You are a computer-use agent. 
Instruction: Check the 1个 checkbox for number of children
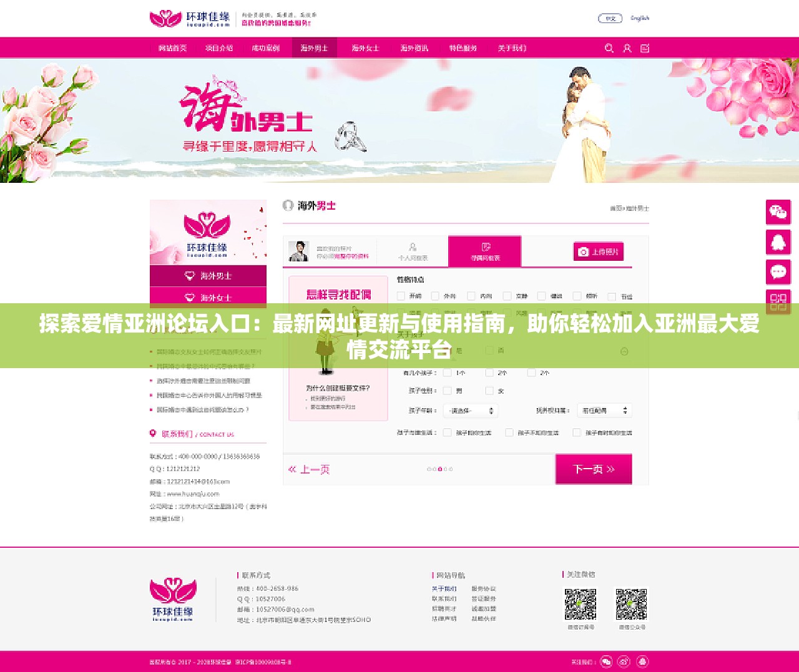[x=447, y=373]
